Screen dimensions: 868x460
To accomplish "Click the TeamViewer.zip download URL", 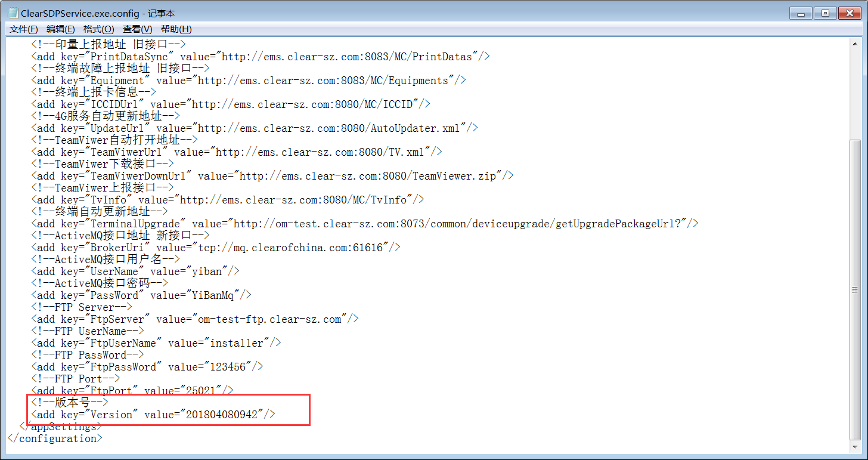I will point(370,176).
